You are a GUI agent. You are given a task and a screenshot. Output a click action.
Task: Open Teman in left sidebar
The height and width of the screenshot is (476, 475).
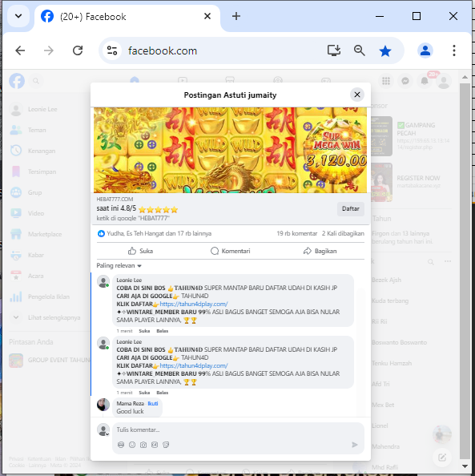tap(37, 130)
